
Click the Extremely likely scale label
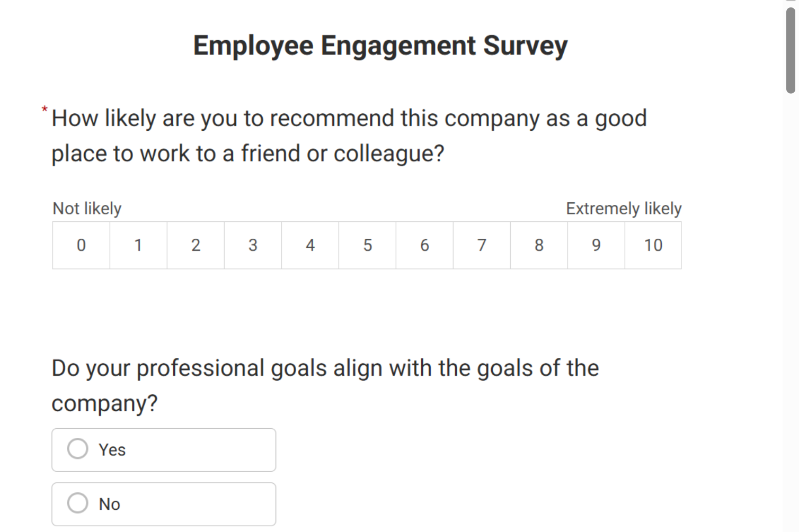[x=624, y=209]
